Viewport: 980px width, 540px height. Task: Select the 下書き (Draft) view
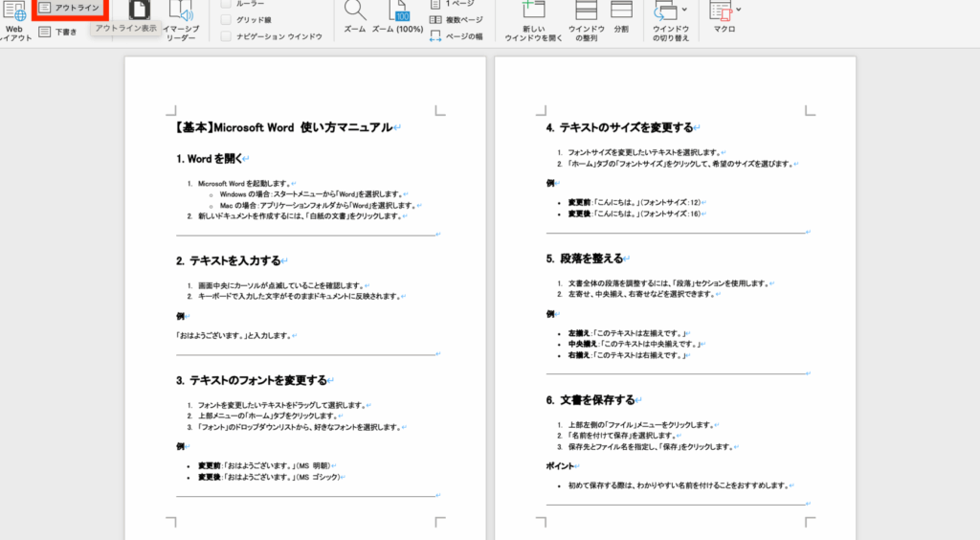pos(57,32)
